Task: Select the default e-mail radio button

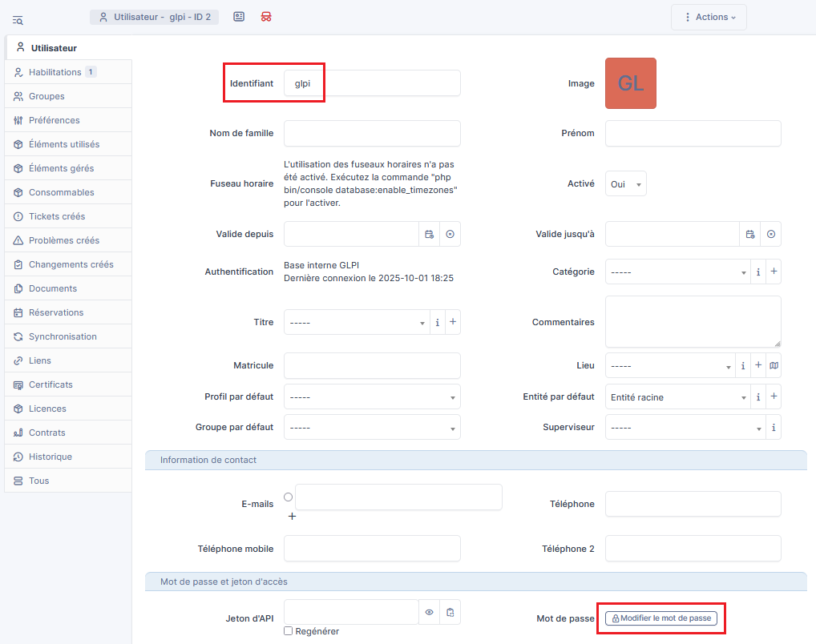Action: pyautogui.click(x=288, y=497)
